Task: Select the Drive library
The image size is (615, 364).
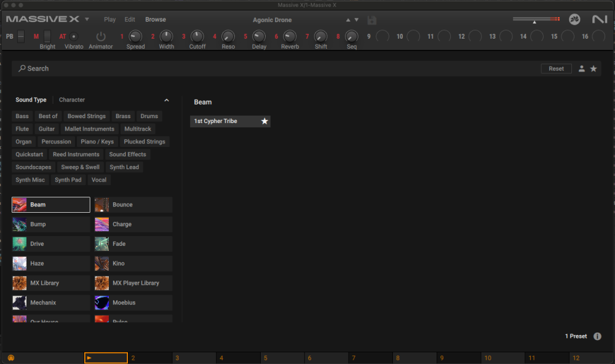Action: 51,244
